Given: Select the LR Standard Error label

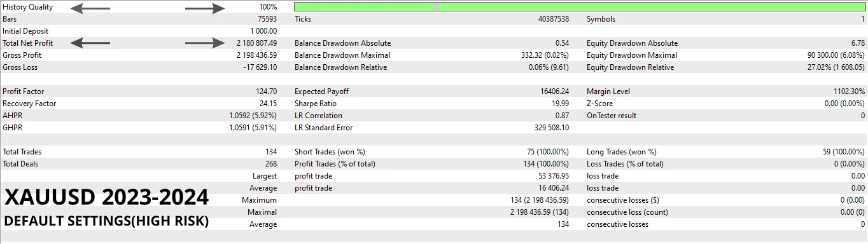Looking at the screenshot, I should [x=323, y=128].
